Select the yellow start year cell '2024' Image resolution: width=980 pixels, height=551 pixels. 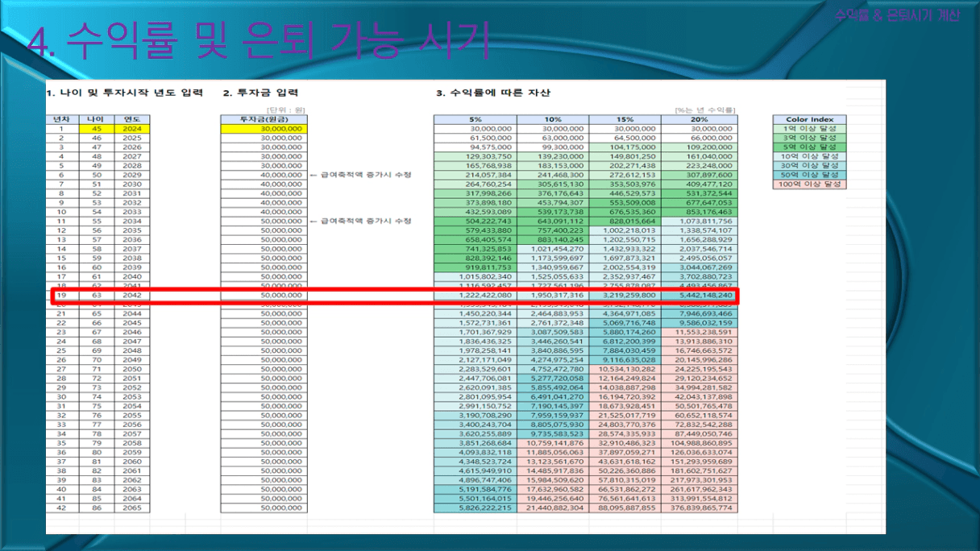132,129
